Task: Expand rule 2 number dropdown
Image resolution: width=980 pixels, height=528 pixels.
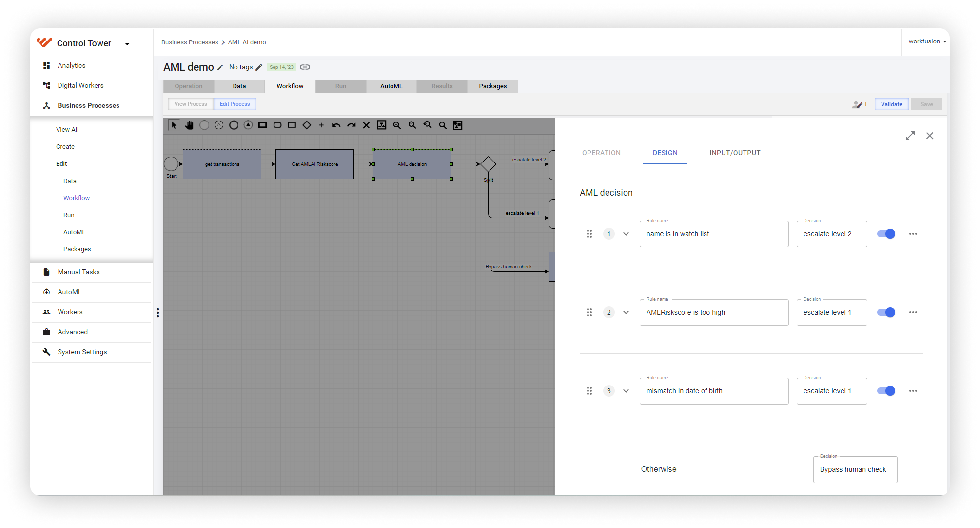Action: (x=625, y=312)
